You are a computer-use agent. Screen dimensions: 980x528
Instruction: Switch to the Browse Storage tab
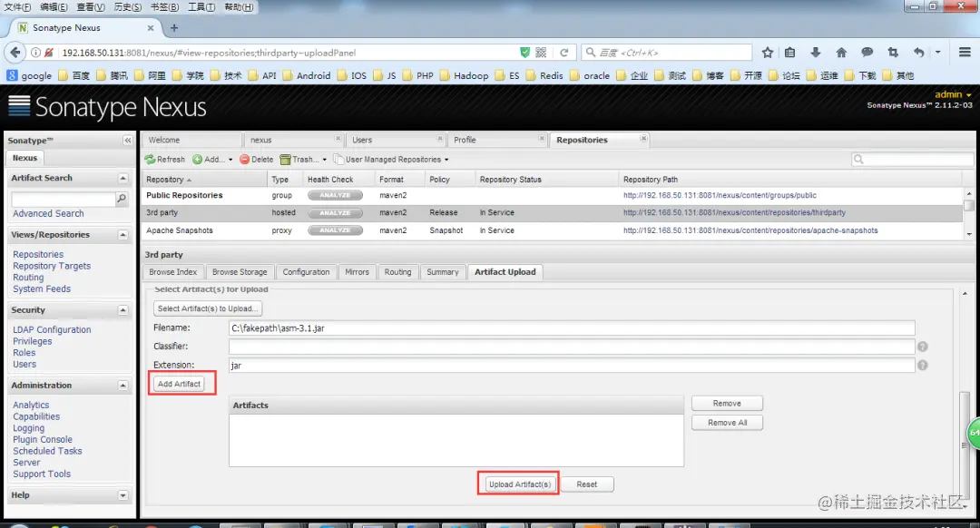[x=240, y=272]
